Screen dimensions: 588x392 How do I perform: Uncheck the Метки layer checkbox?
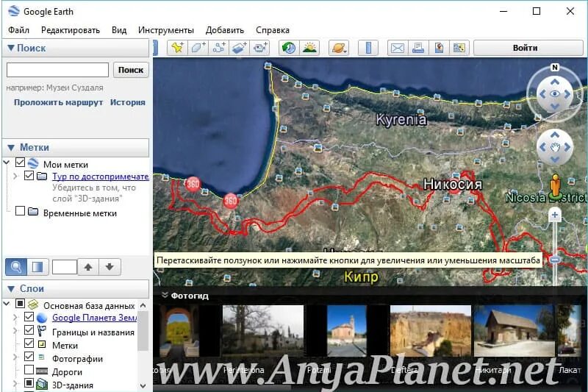tap(29, 343)
